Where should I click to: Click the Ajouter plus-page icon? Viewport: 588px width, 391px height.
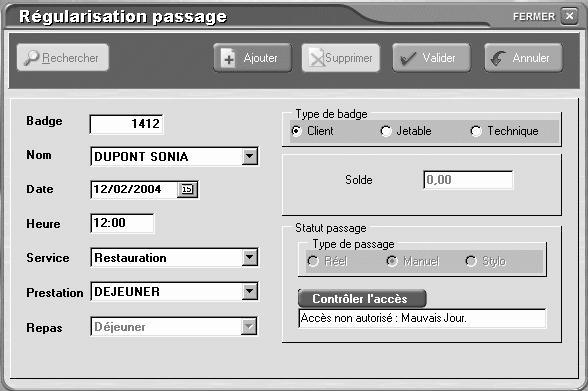228,58
